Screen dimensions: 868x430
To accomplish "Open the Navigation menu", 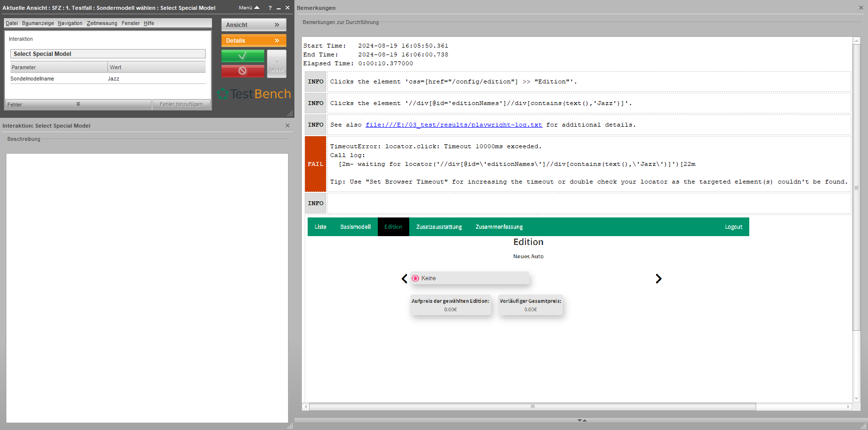I will point(70,23).
